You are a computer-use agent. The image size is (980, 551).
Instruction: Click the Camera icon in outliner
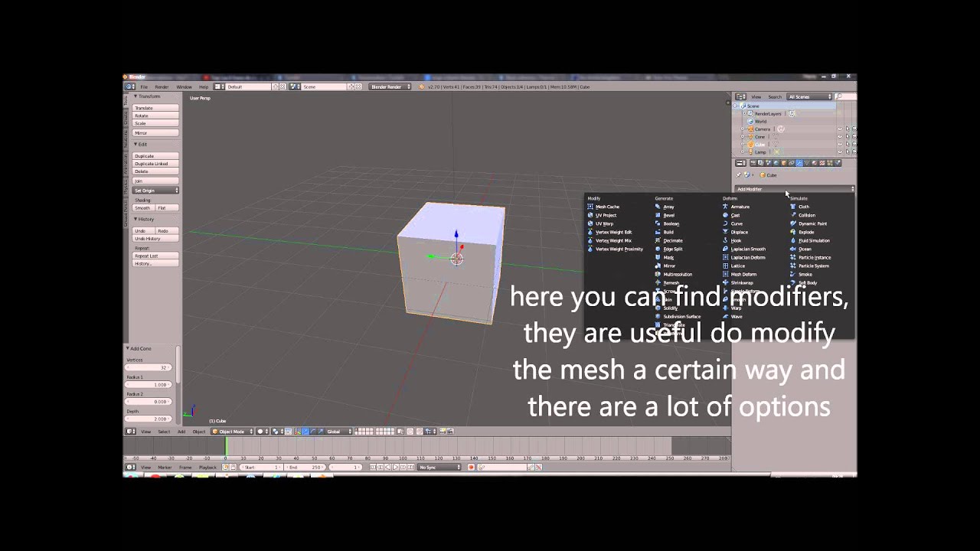coord(750,129)
